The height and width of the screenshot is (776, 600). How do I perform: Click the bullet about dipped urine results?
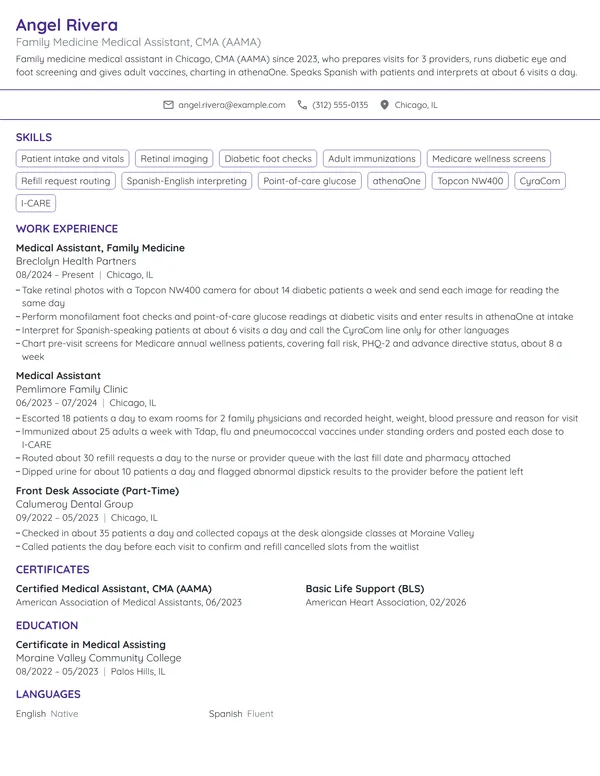269,472
